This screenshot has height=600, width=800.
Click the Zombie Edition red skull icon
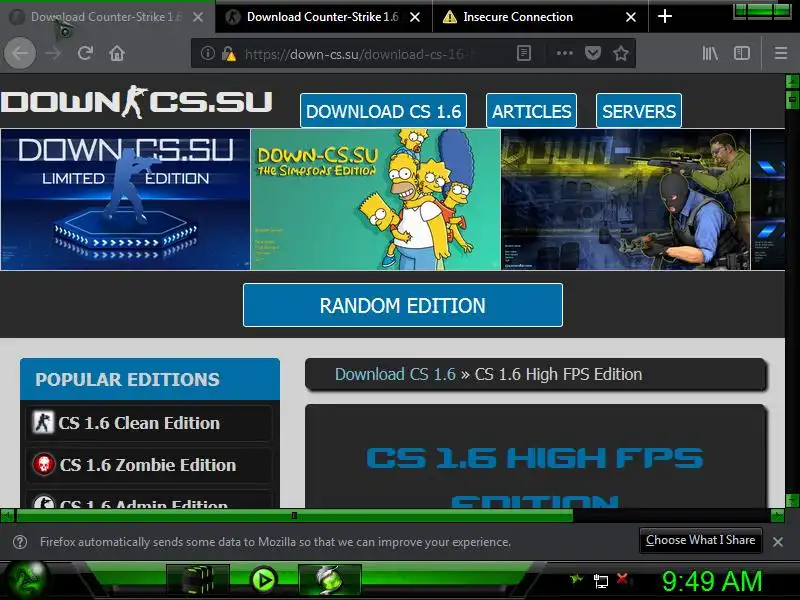43,464
